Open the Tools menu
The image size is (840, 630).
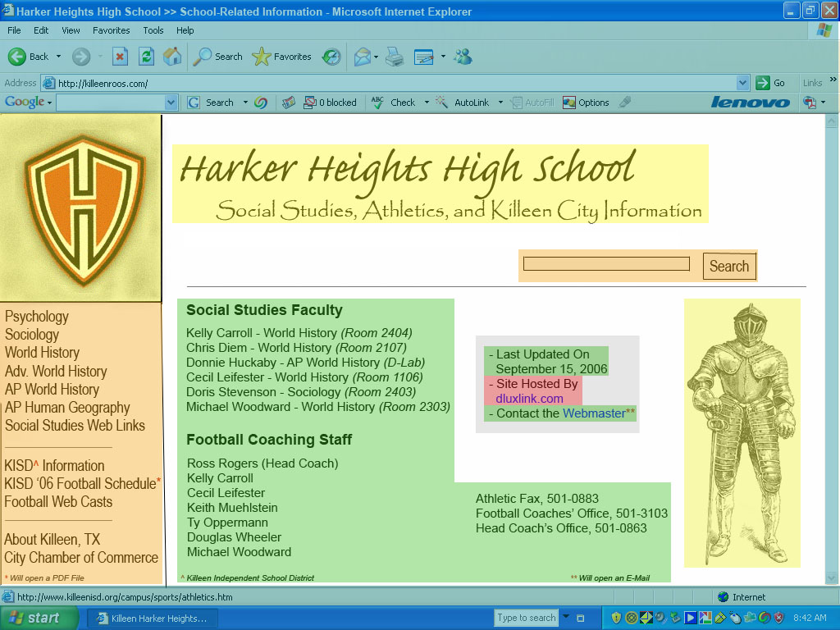[x=153, y=30]
